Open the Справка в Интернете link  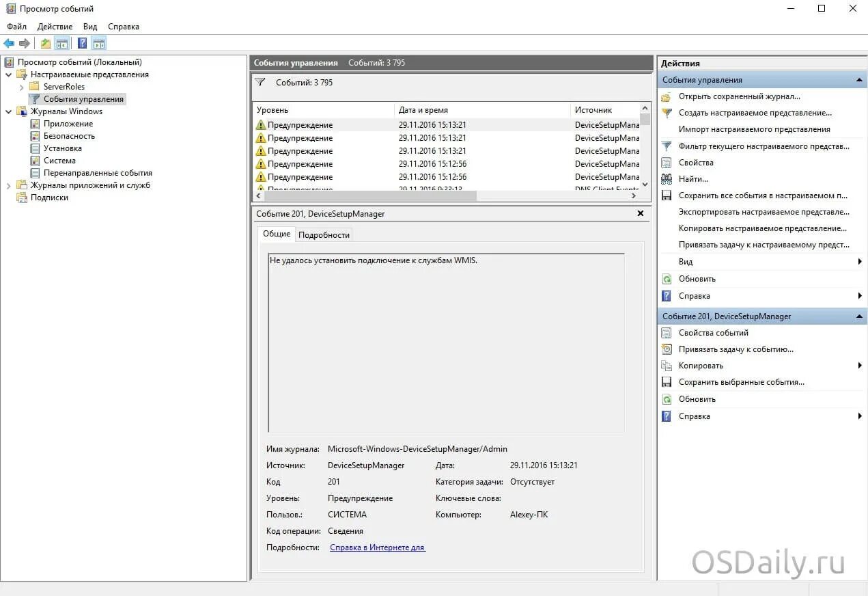coord(378,547)
